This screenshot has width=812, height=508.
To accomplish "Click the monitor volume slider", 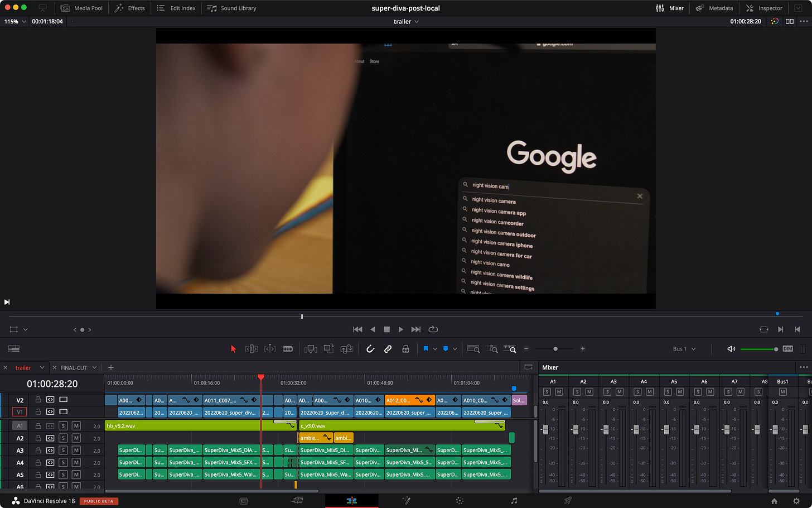I will [758, 349].
